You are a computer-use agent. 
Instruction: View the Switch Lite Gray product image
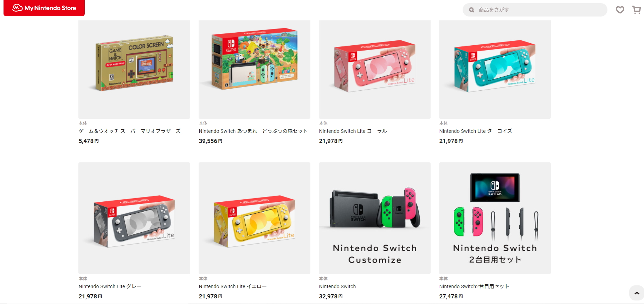click(134, 218)
